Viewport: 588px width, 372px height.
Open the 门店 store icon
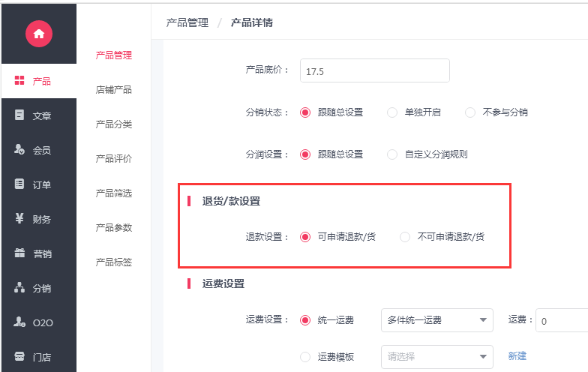pos(19,356)
